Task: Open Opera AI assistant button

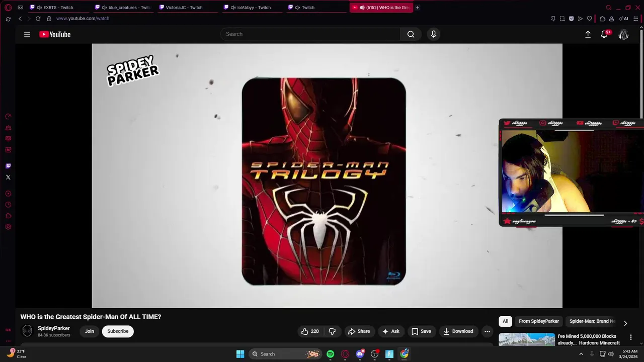Action: point(624,19)
